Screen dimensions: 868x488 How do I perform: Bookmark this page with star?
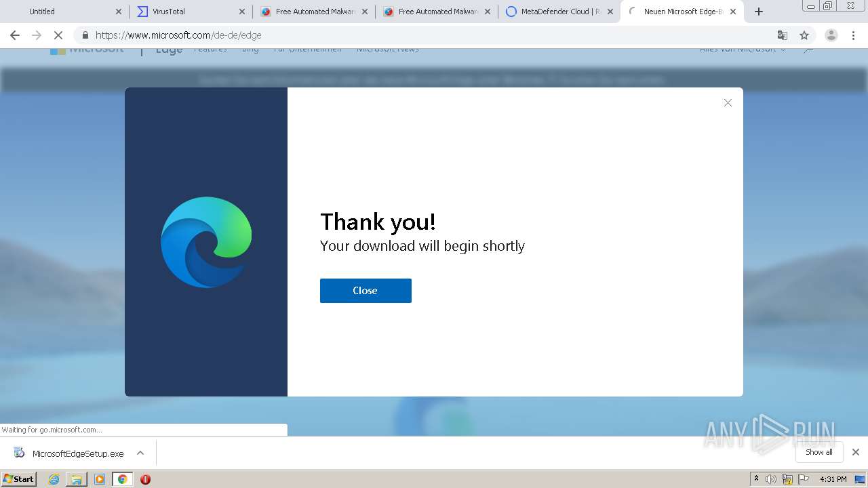point(804,35)
